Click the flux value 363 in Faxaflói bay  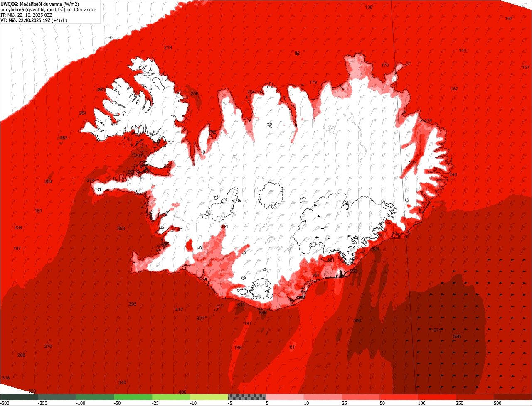[121, 228]
